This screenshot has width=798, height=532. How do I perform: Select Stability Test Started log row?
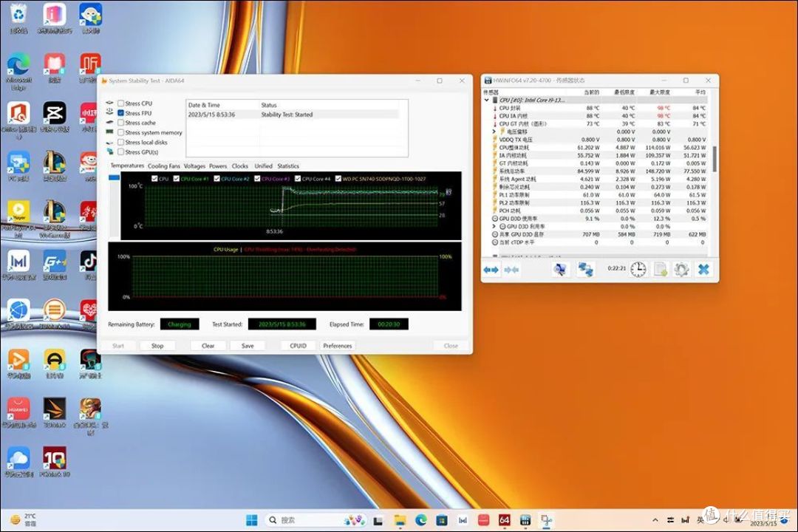click(x=293, y=115)
